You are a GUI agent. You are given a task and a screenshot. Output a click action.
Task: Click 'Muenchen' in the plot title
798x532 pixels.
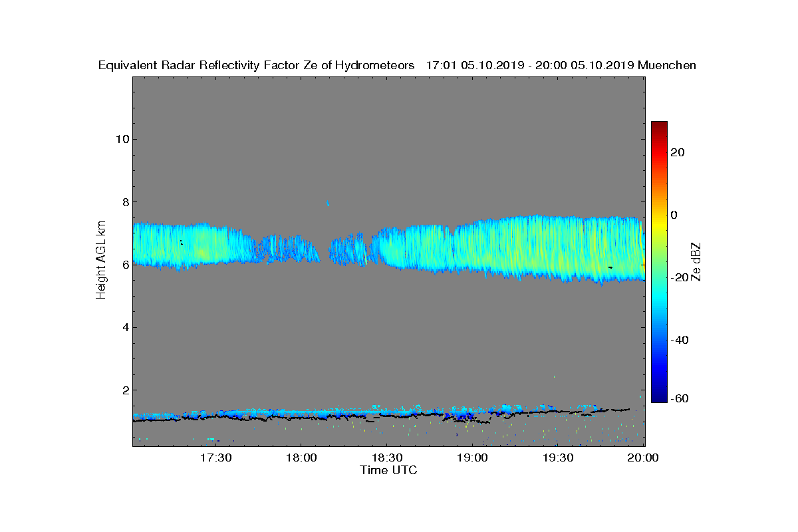(x=667, y=65)
